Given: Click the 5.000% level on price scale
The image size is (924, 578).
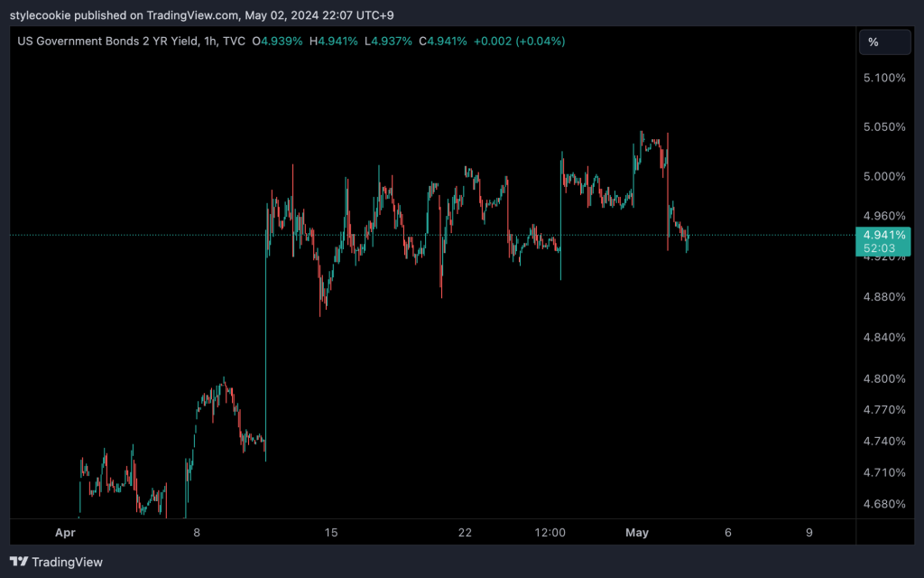Looking at the screenshot, I should pos(883,176).
